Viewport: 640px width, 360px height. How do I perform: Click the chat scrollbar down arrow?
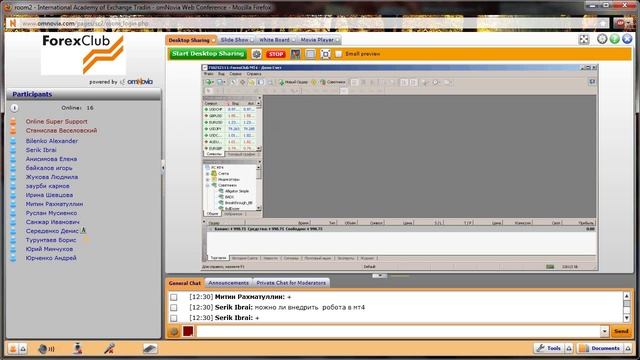[x=627, y=318]
